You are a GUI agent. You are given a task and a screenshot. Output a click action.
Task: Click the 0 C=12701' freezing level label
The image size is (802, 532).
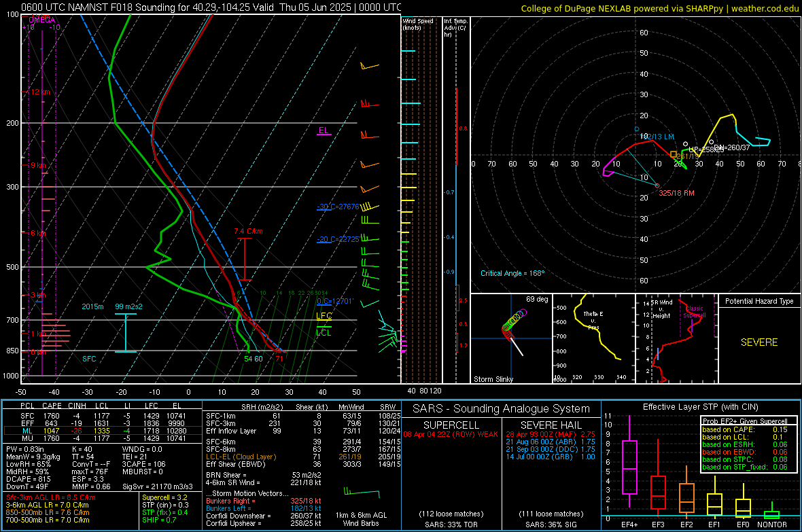(x=335, y=301)
